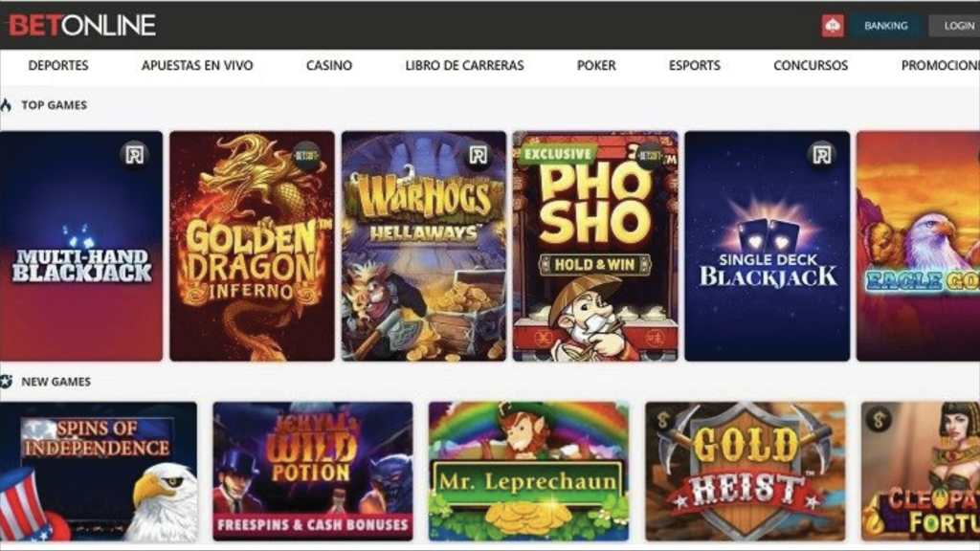
Task: Play Spins of Independence game
Action: [99, 471]
